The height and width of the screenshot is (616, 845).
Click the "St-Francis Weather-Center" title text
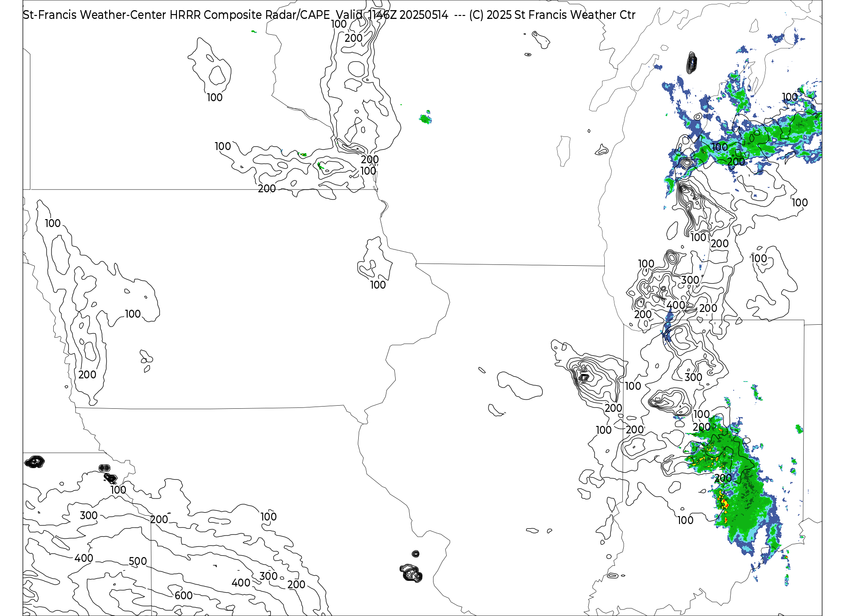95,15
